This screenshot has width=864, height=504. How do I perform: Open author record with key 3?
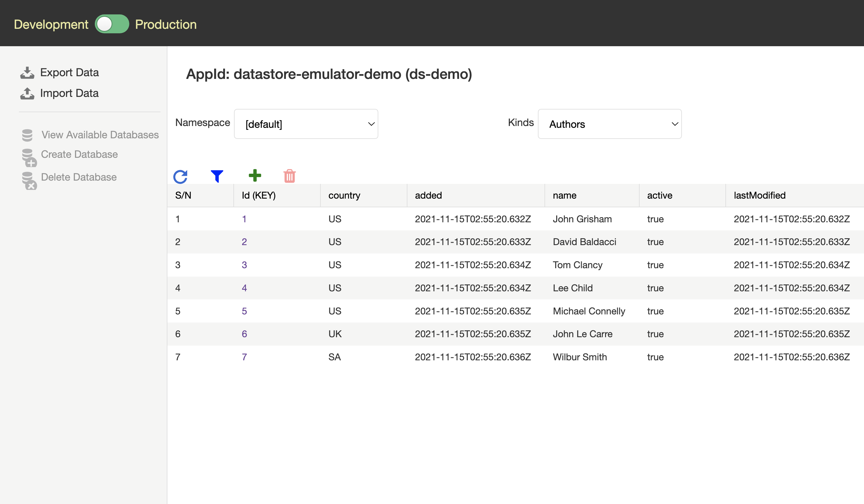pyautogui.click(x=244, y=265)
